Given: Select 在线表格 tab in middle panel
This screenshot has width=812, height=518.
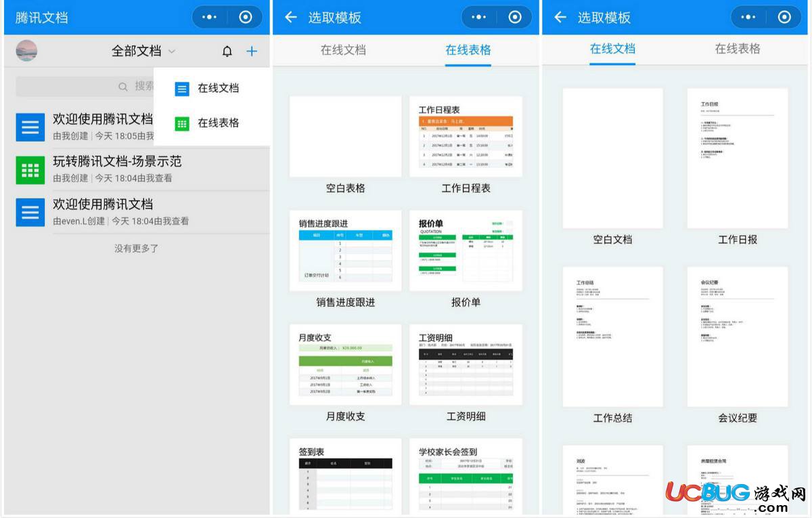Looking at the screenshot, I should click(x=468, y=50).
